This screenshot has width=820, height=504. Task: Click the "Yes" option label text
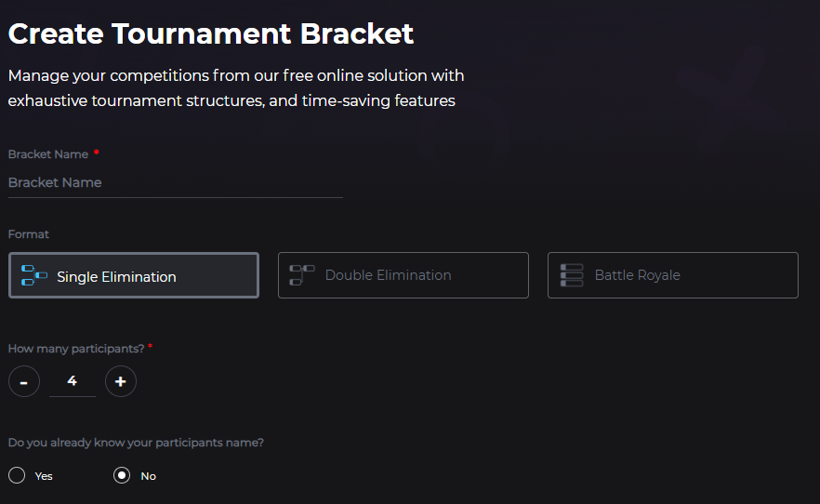(x=44, y=476)
